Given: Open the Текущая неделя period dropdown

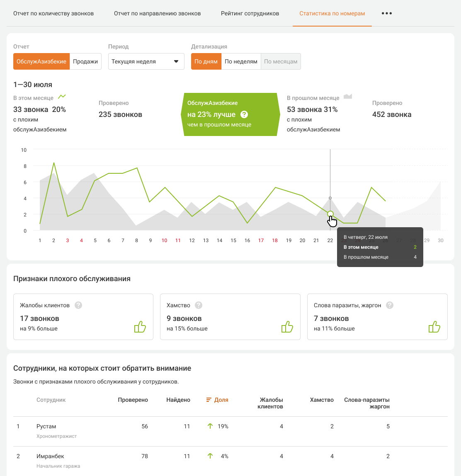Looking at the screenshot, I should pos(146,61).
